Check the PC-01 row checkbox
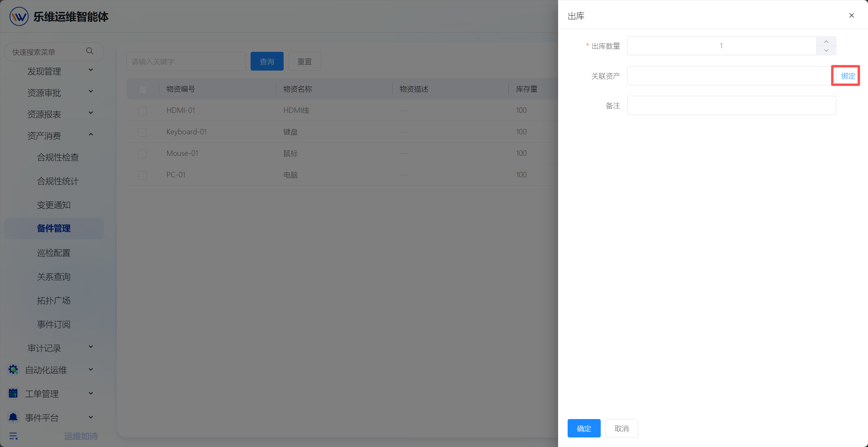Screen dimensions: 868x447 [142, 175]
